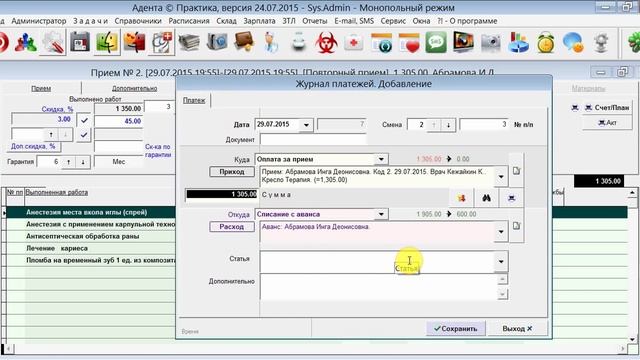Viewport: 640px width, 360px height.
Task: Toggle the checkmark below the Скидка checkmark
Action: point(84,134)
